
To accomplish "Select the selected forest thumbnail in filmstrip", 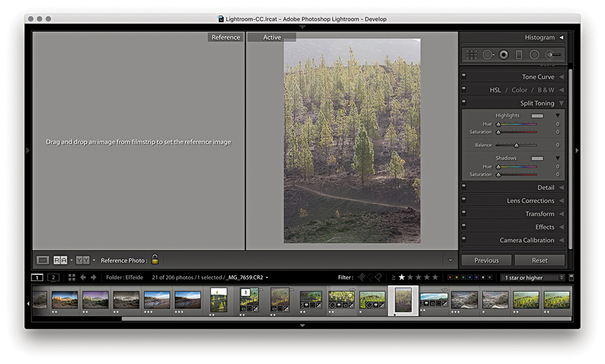I will [403, 299].
